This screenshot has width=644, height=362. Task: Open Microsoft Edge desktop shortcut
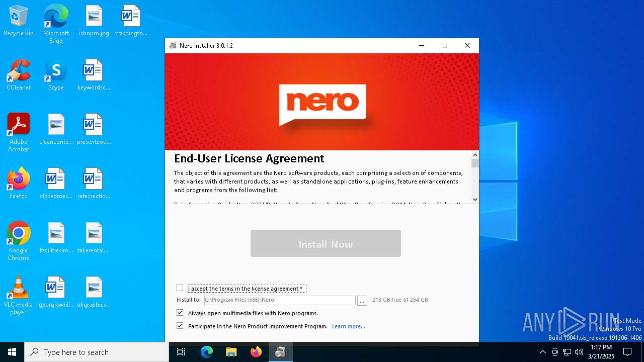coord(56,24)
